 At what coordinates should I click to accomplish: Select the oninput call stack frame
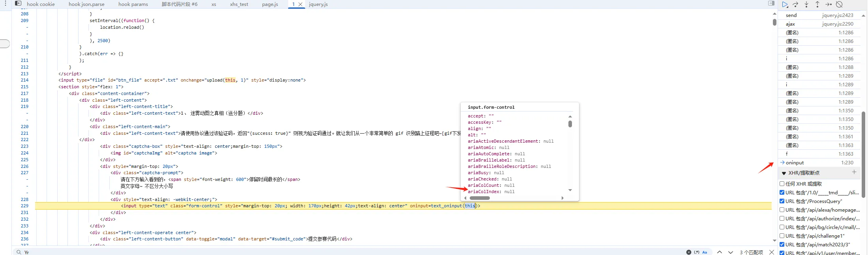(x=819, y=163)
